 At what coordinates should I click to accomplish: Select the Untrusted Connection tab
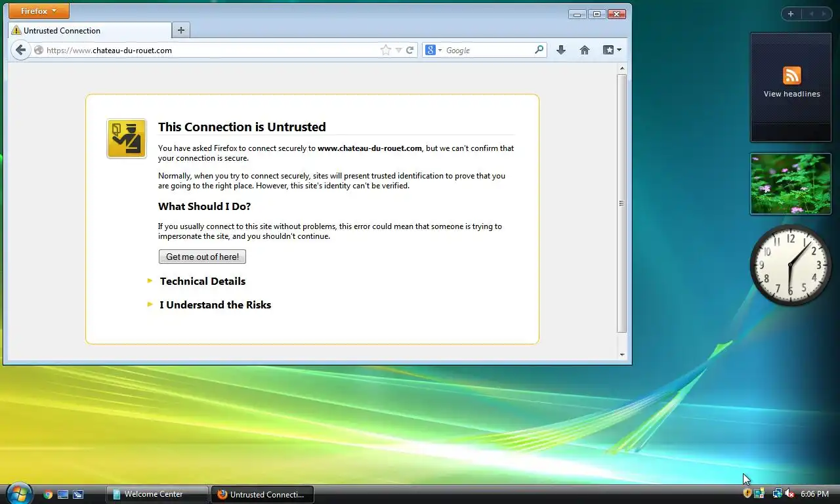pos(89,30)
